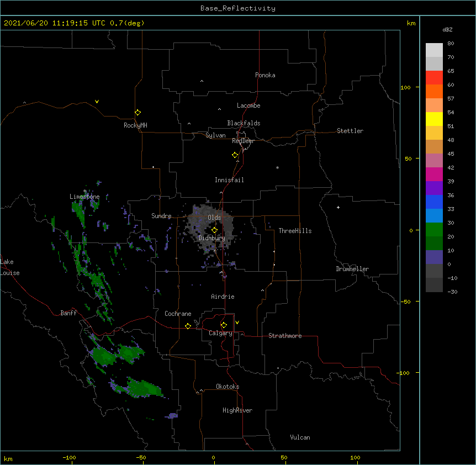476x465 pixels.
Task: Click the Sylvan map label
Action: coord(215,135)
